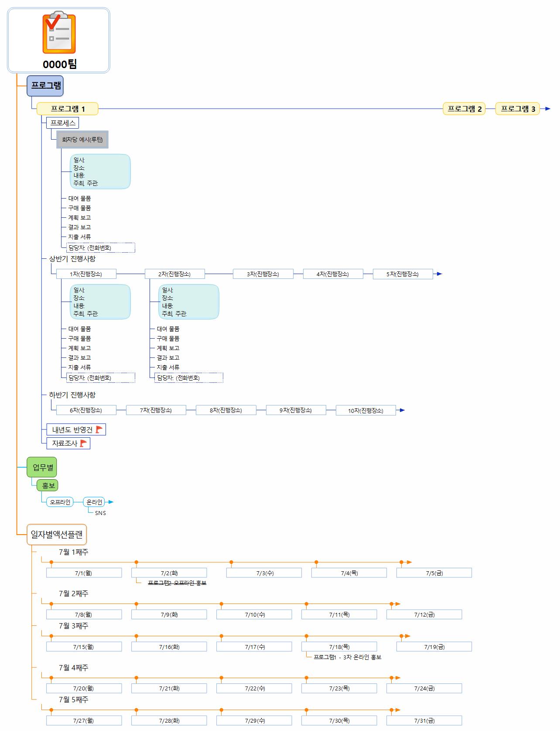Select the 프로그램 main topic node

(x=45, y=86)
